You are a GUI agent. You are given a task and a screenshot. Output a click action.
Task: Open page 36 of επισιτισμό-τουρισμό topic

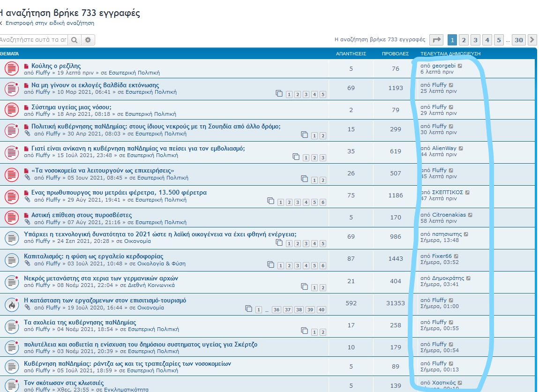pos(277,309)
